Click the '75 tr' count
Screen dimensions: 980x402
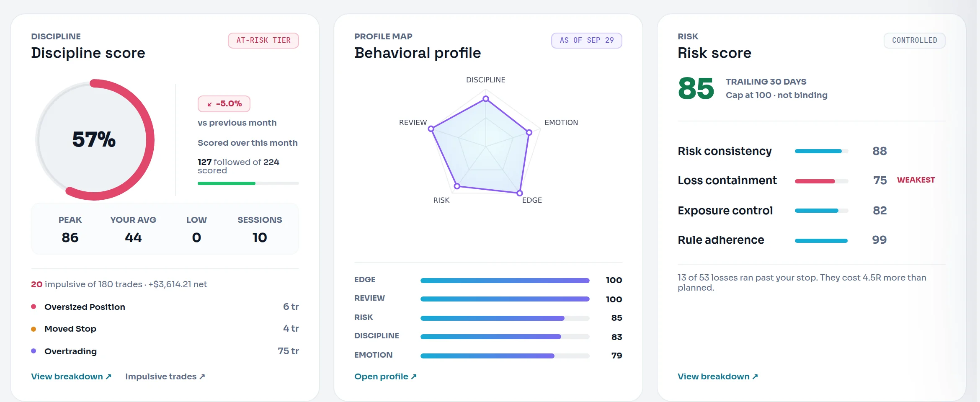click(x=289, y=351)
